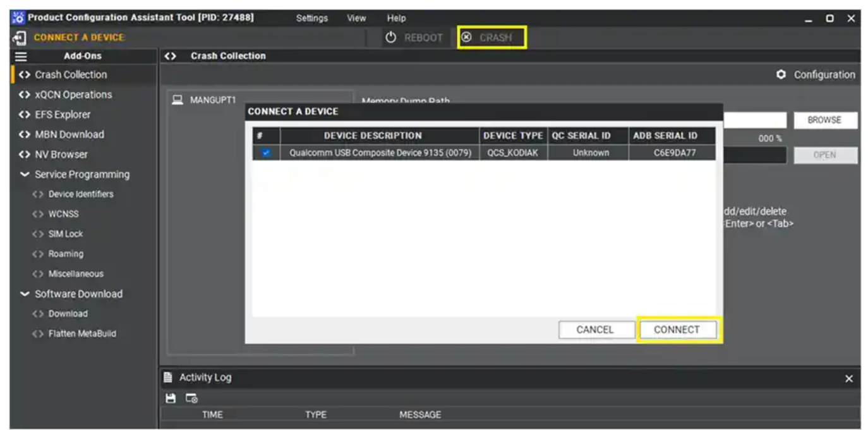Click the TYPE column header in log
This screenshot has height=433, width=868.
tap(316, 415)
